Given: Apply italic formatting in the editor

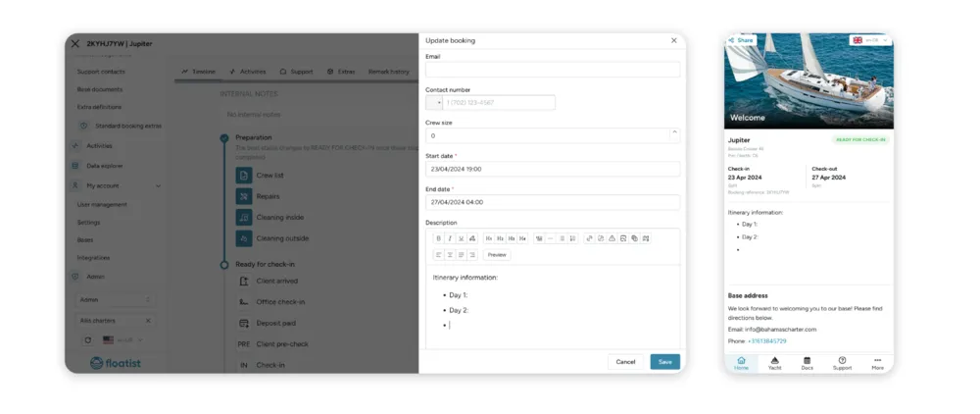Looking at the screenshot, I should (450, 238).
